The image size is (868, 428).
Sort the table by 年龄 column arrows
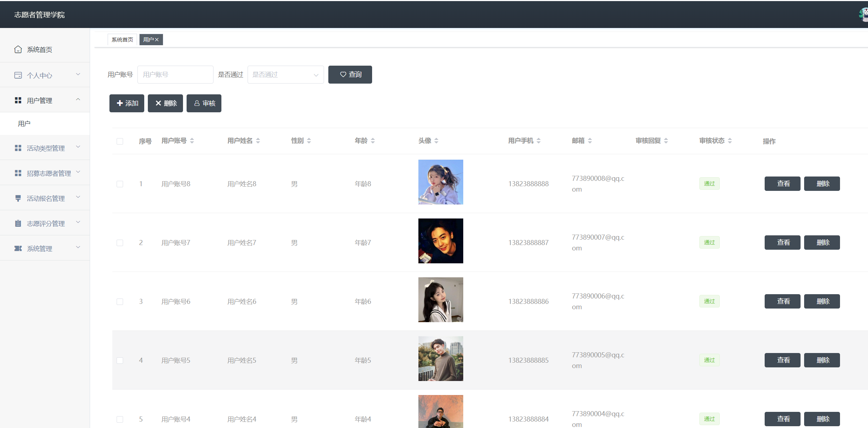tap(373, 141)
